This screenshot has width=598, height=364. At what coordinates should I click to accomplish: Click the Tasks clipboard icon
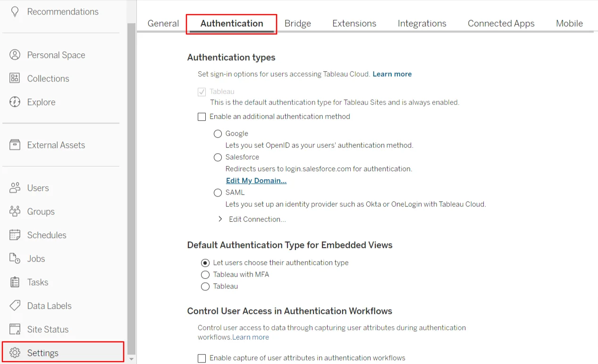point(15,282)
